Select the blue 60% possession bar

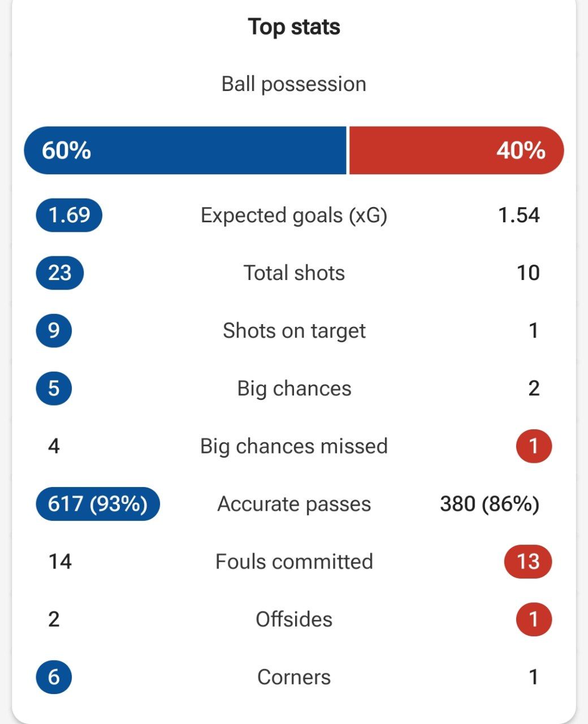[x=185, y=150]
